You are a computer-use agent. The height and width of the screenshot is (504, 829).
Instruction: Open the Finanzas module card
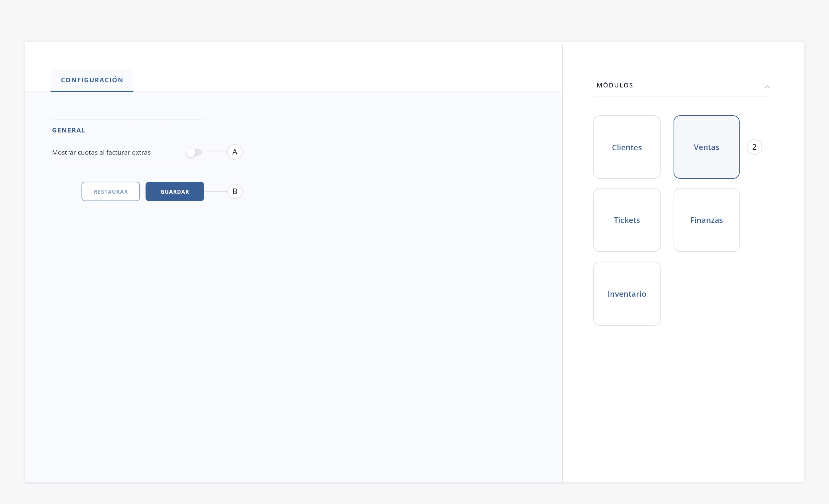pyautogui.click(x=706, y=220)
